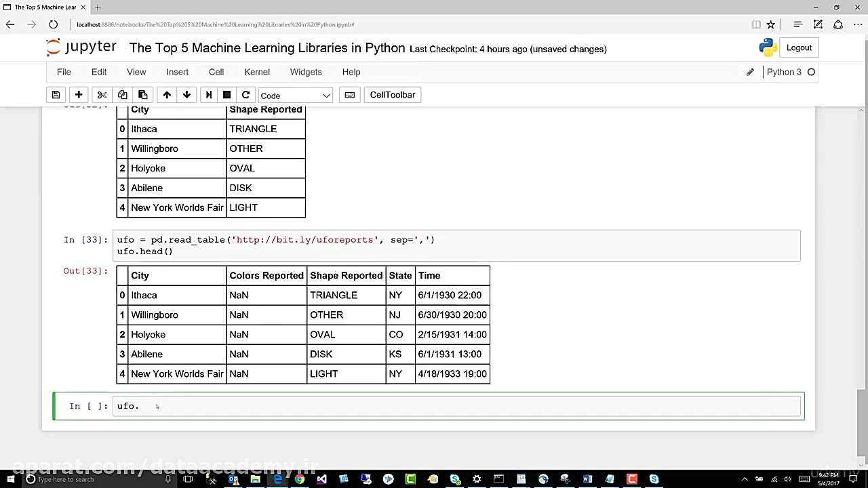The width and height of the screenshot is (868, 488).
Task: Open the Cell menu
Action: coord(216,72)
